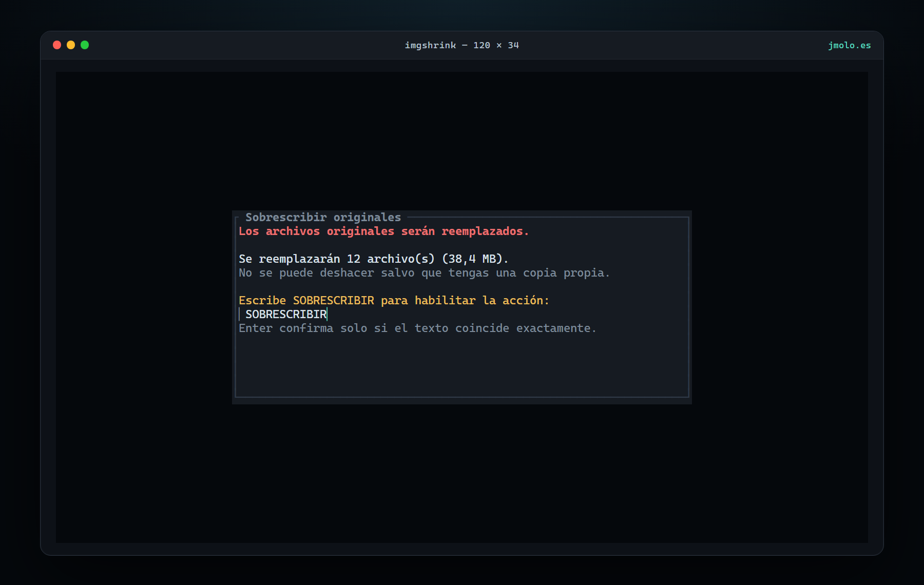The width and height of the screenshot is (924, 585).
Task: Click the yellow 'Escribe SOBRESCRIBIR para habilitar' prompt
Action: (x=394, y=300)
